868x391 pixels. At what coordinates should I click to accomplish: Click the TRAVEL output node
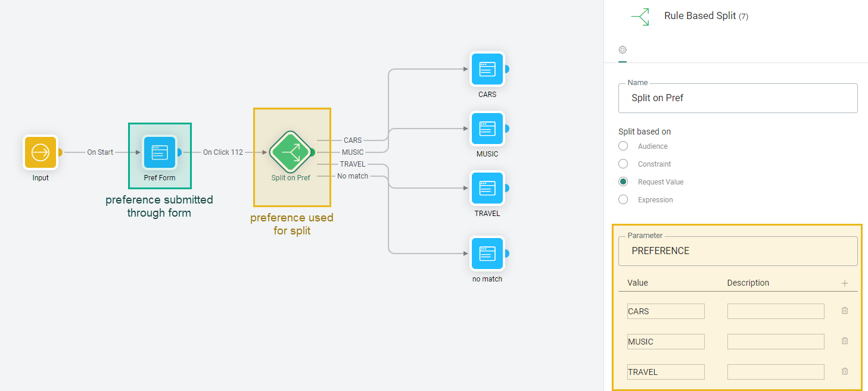pyautogui.click(x=487, y=188)
